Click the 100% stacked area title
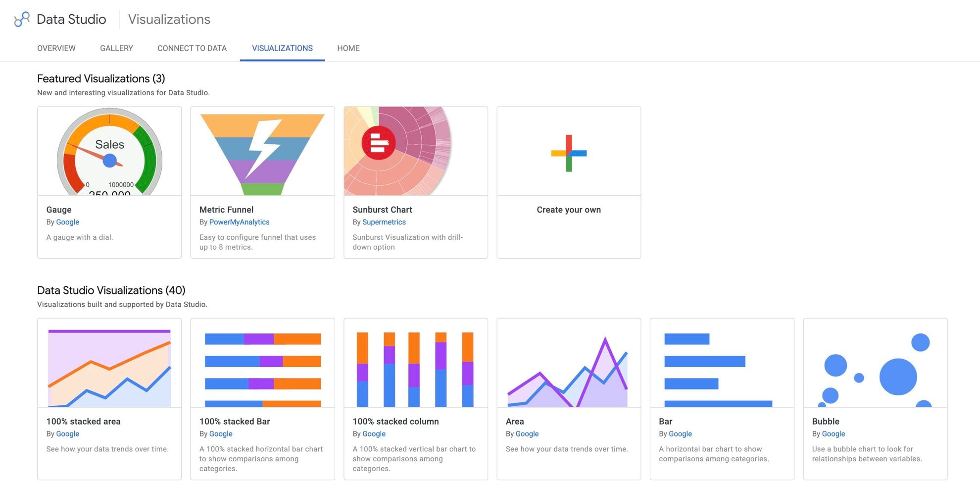Viewport: 980px width, 490px height. [83, 421]
